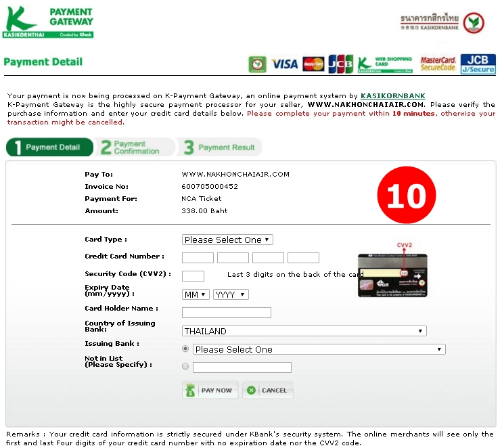Click the NCA Ticket payment description
The height and width of the screenshot is (448, 502).
tap(202, 198)
